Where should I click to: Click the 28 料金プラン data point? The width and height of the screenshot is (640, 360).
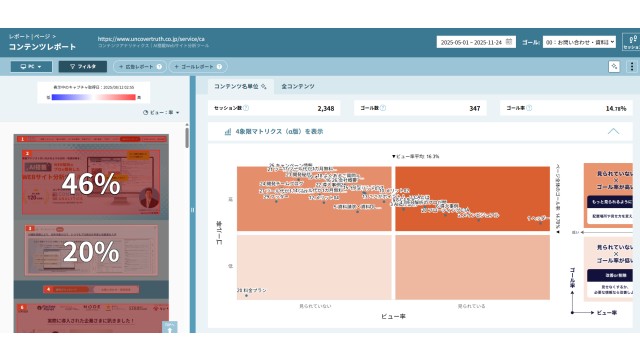point(247,296)
